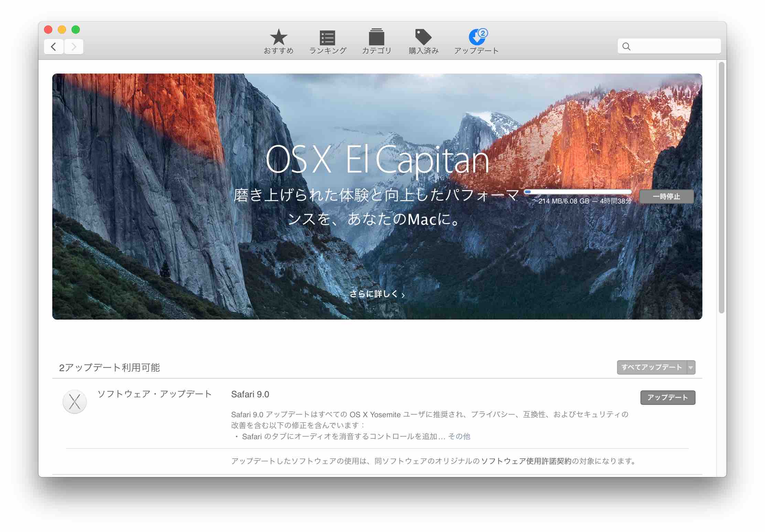Click the vertical scrollbar thumb
This screenshot has height=532, width=765.
721,187
